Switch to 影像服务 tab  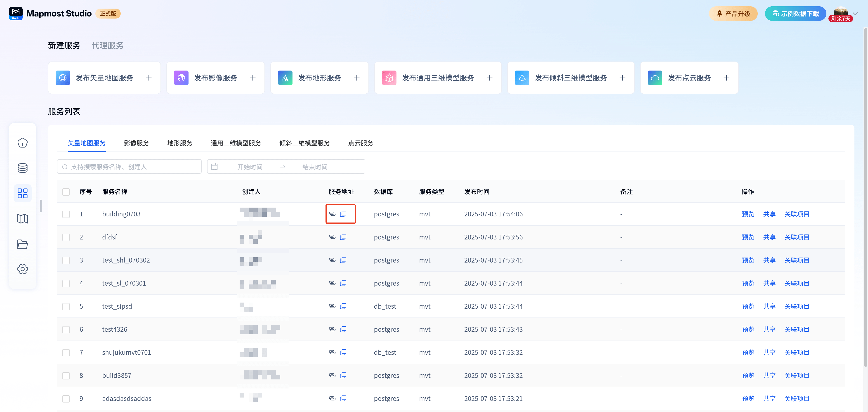(137, 143)
